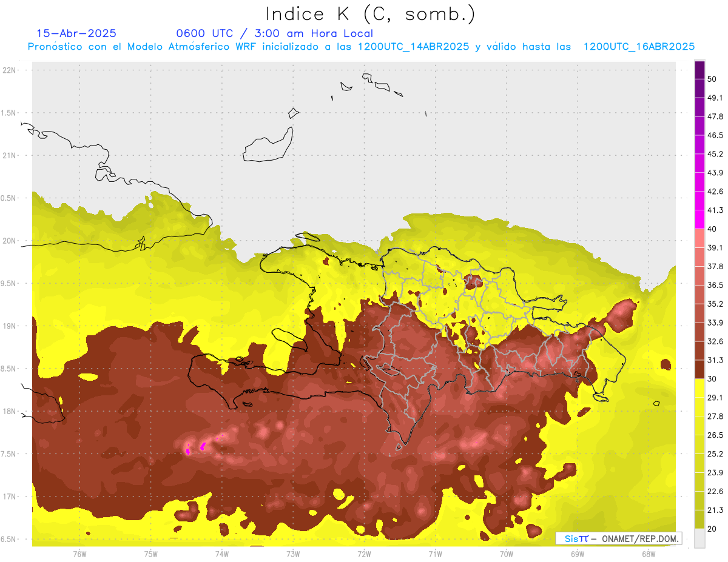Click the colorbar value '32.6'
The image size is (728, 562).
pyautogui.click(x=715, y=341)
